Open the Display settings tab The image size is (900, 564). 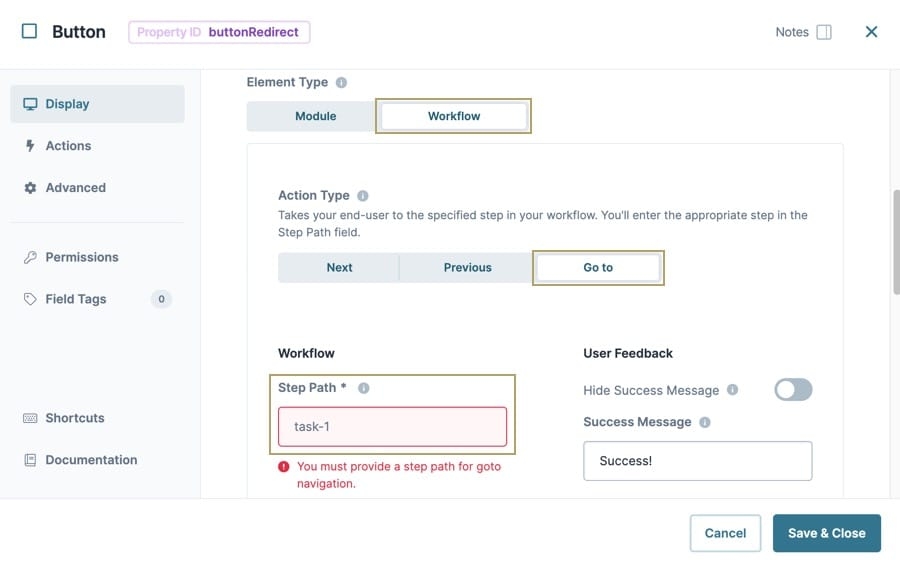[x=97, y=104]
